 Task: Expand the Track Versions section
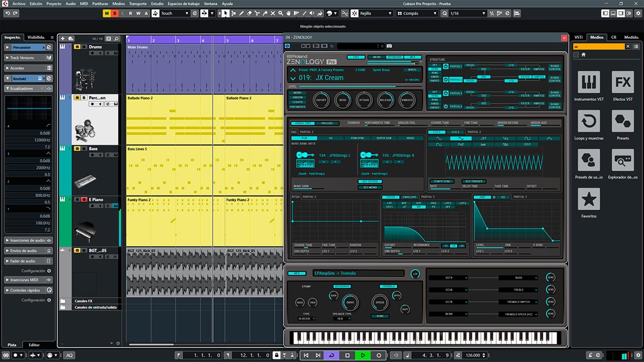pyautogui.click(x=28, y=58)
